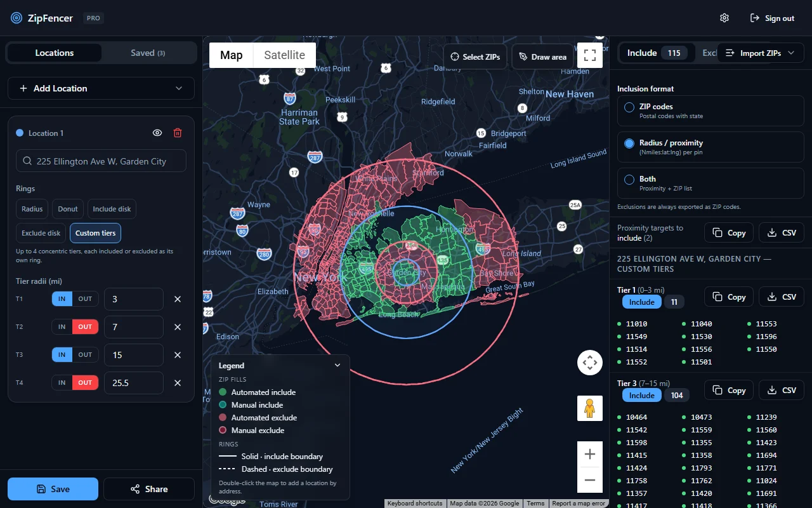Zoom in on the map
This screenshot has width=812, height=508.
coord(589,454)
